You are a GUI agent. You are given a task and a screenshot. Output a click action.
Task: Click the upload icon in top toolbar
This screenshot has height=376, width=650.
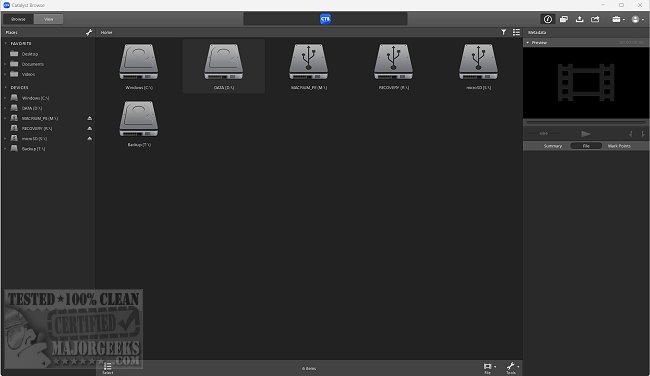580,19
